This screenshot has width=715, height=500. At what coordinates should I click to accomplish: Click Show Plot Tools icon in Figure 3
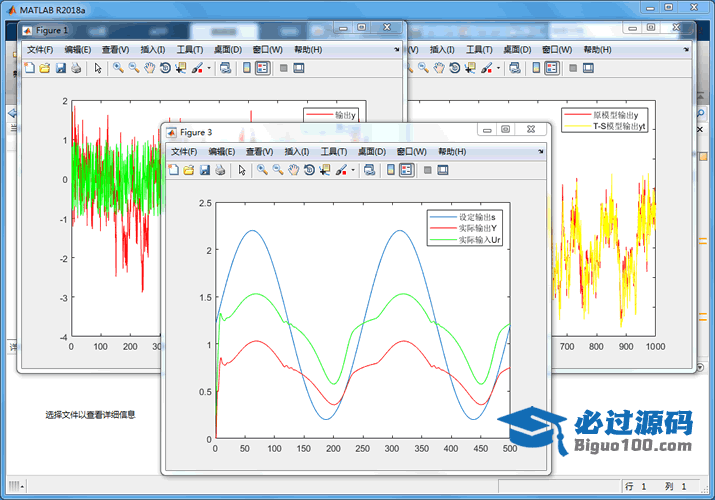point(443,170)
